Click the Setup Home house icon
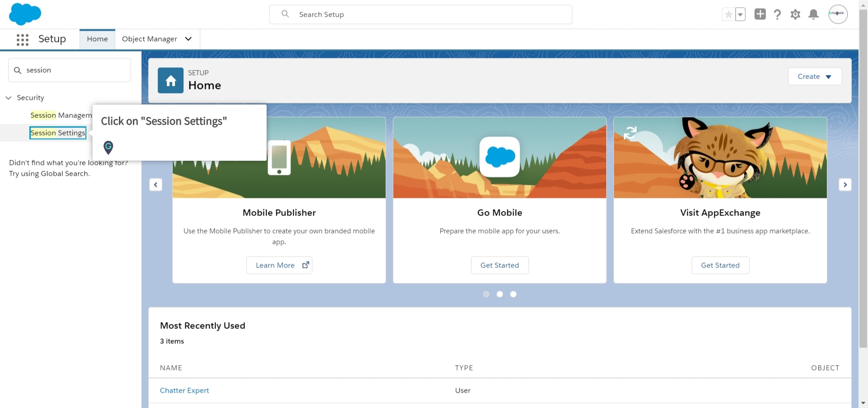The height and width of the screenshot is (408, 868). [x=170, y=80]
